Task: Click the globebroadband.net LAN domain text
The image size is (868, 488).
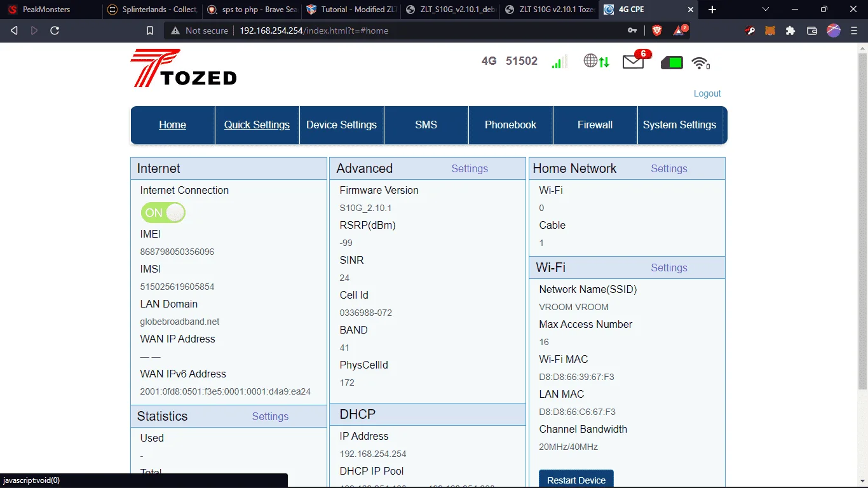Action: click(180, 322)
